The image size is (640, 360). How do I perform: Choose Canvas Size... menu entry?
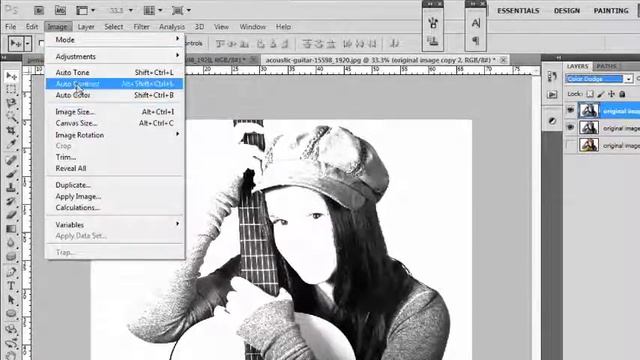coord(115,123)
